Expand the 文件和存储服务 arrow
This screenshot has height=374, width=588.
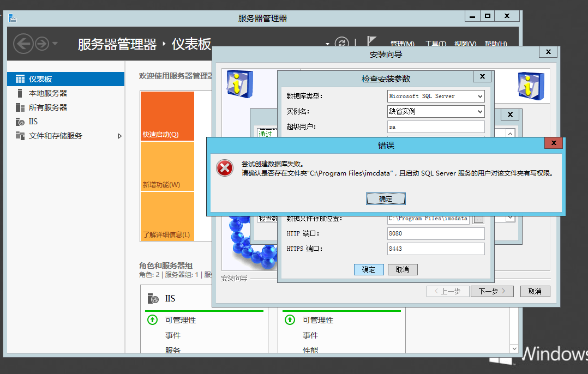point(119,136)
